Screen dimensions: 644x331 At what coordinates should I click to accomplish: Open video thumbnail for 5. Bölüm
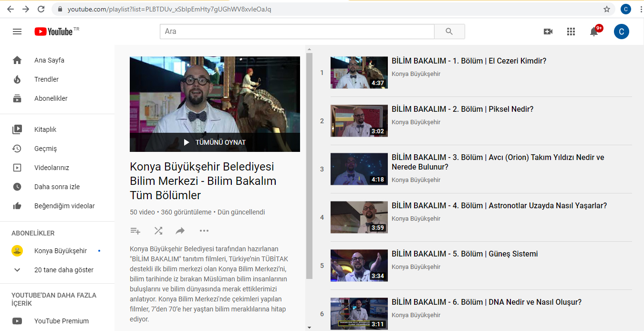coord(359,266)
